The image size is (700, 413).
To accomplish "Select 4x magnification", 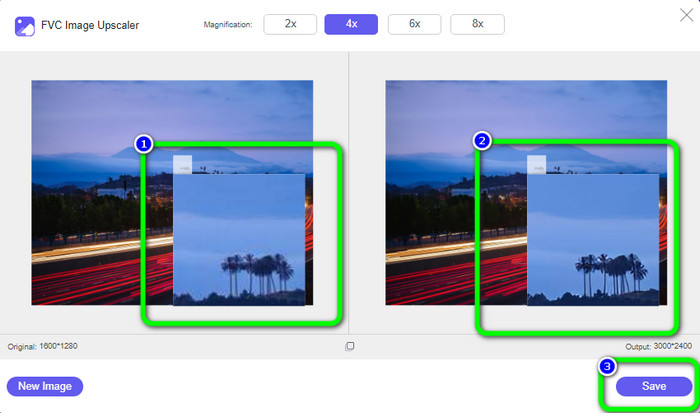I will coord(352,24).
